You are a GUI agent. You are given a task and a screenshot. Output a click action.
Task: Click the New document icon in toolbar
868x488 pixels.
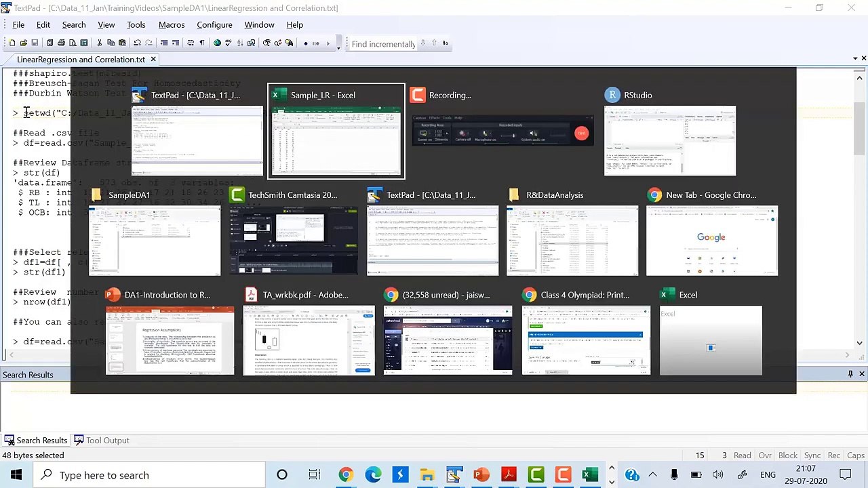pos(12,43)
